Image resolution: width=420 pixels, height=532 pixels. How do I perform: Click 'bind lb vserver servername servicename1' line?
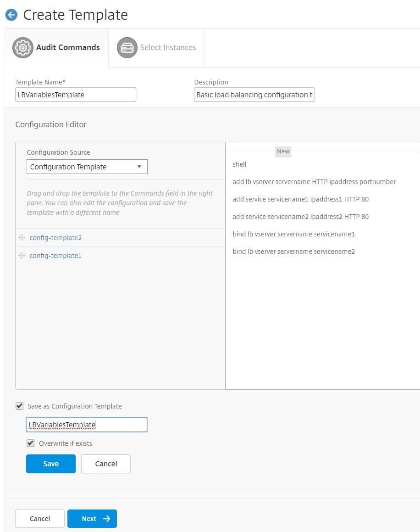click(x=293, y=234)
